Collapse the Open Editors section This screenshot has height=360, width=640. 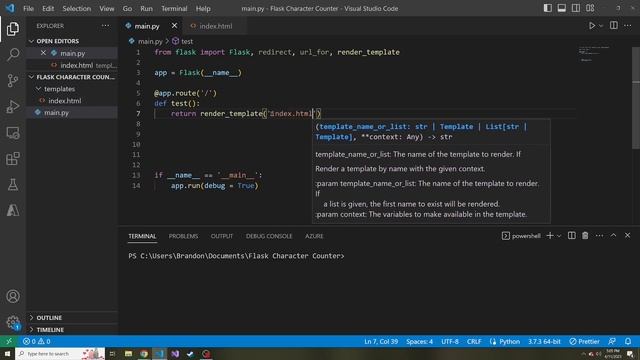coord(31,41)
